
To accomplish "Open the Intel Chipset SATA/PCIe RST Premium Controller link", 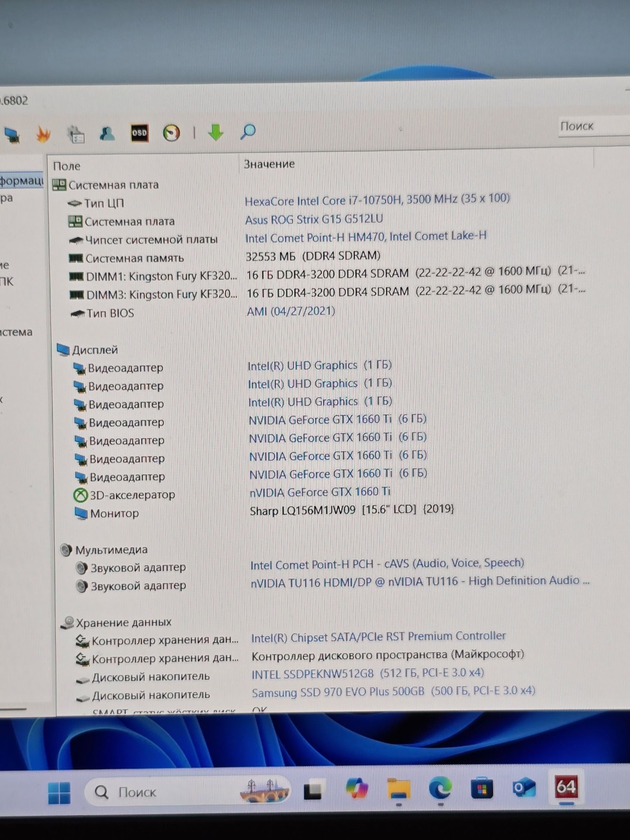I will point(378,637).
